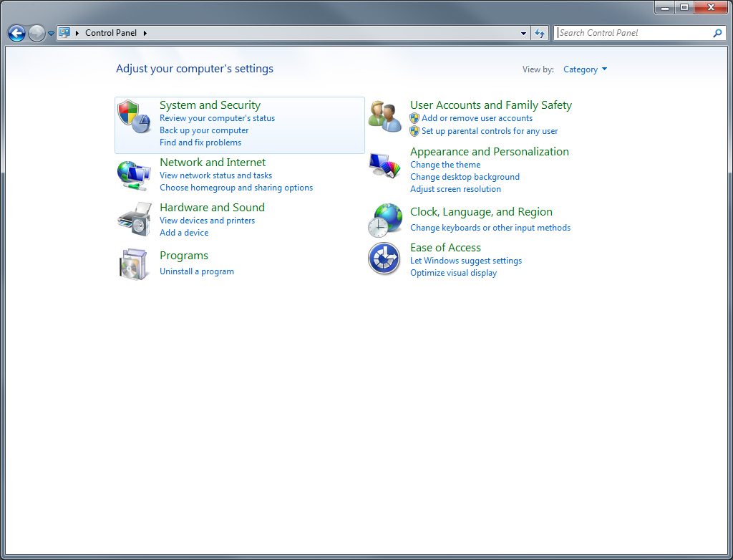Click Uninstall a program
This screenshot has width=733, height=560.
click(197, 271)
